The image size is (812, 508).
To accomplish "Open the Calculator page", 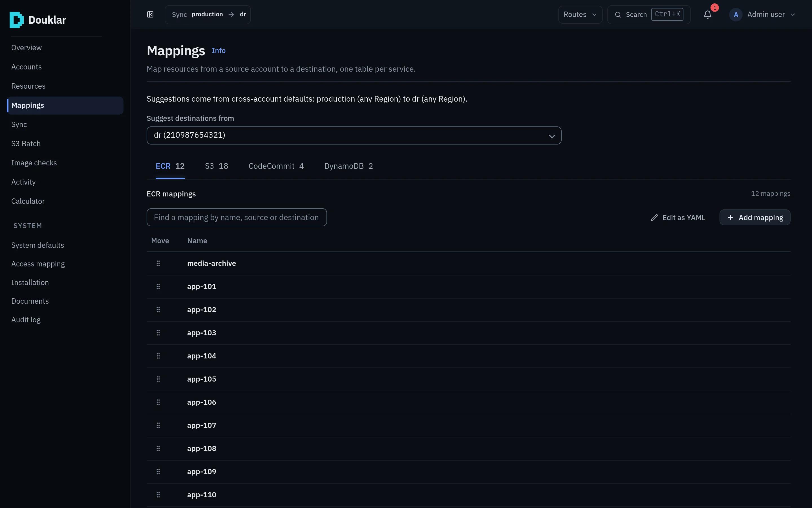I will point(65,201).
